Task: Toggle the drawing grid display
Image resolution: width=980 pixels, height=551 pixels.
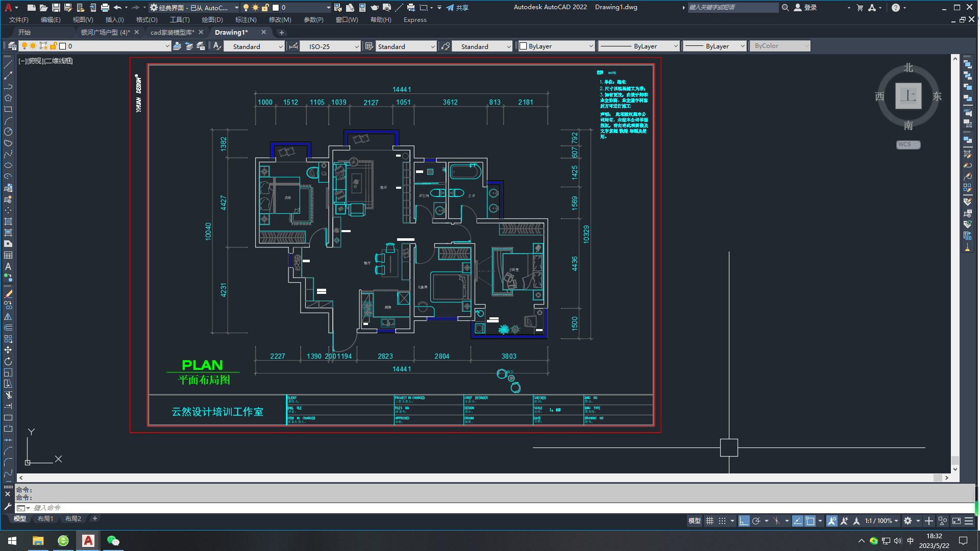Action: pos(709,521)
